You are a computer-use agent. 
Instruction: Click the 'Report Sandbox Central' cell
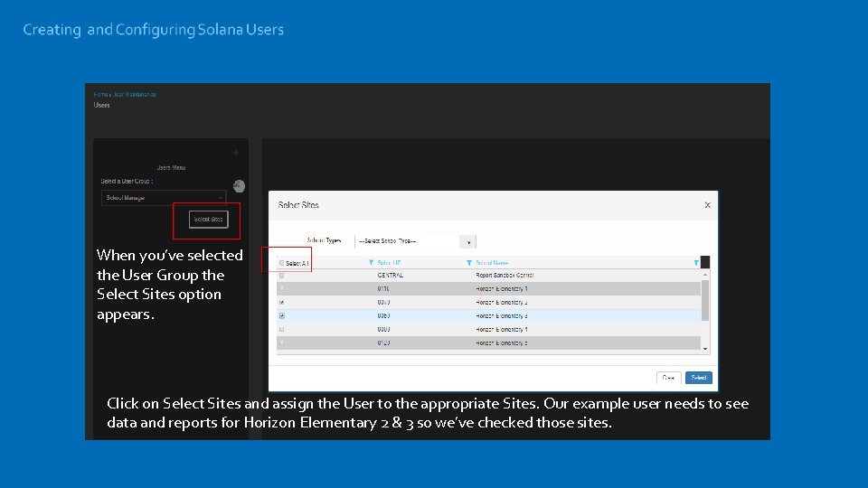[505, 276]
